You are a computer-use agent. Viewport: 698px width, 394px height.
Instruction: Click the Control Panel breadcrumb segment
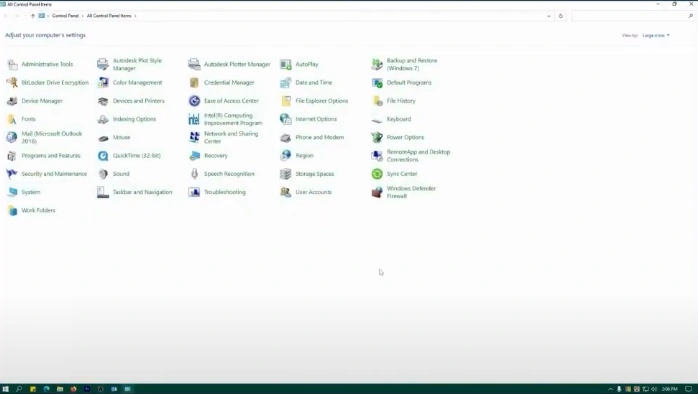point(65,16)
